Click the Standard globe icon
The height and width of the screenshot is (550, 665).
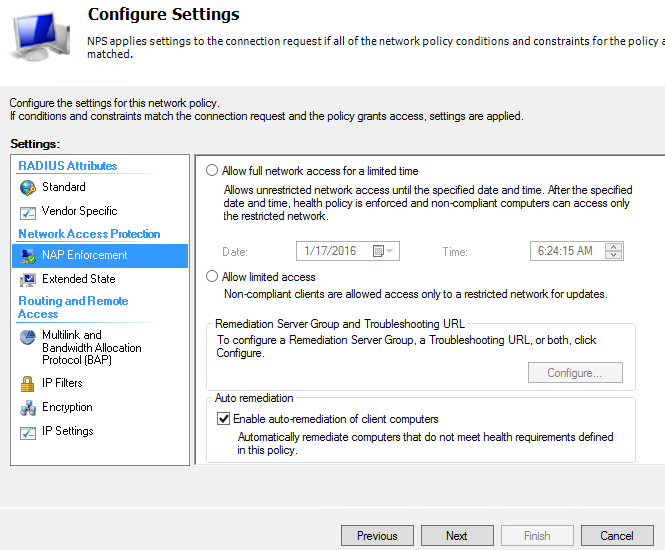click(x=28, y=188)
